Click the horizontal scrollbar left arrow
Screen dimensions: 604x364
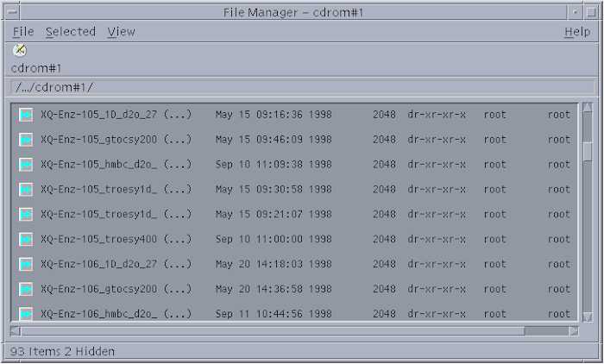coord(16,331)
